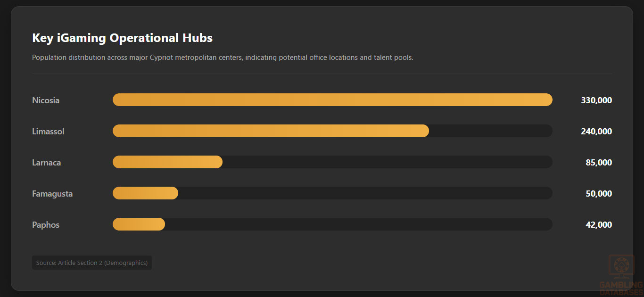Select the Famagusta city label
Image resolution: width=644 pixels, height=297 pixels.
coord(52,194)
